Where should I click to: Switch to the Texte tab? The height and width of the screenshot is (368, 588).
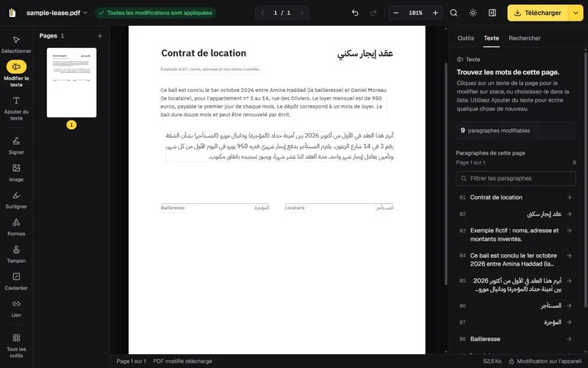[x=491, y=38]
